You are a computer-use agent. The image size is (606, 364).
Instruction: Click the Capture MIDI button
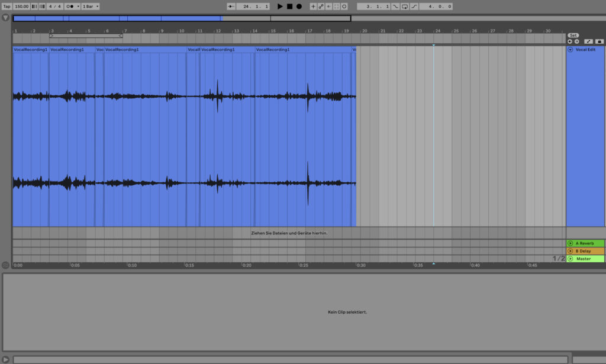pyautogui.click(x=336, y=7)
